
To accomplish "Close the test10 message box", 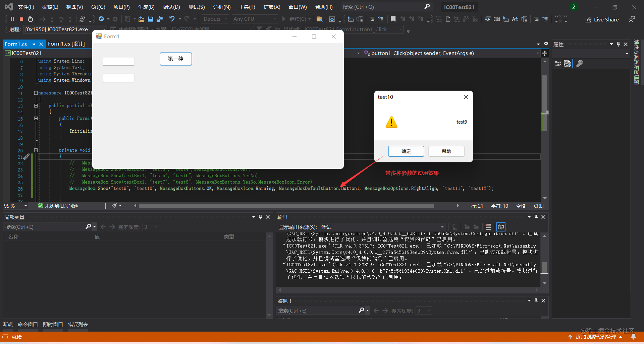I will point(466,97).
